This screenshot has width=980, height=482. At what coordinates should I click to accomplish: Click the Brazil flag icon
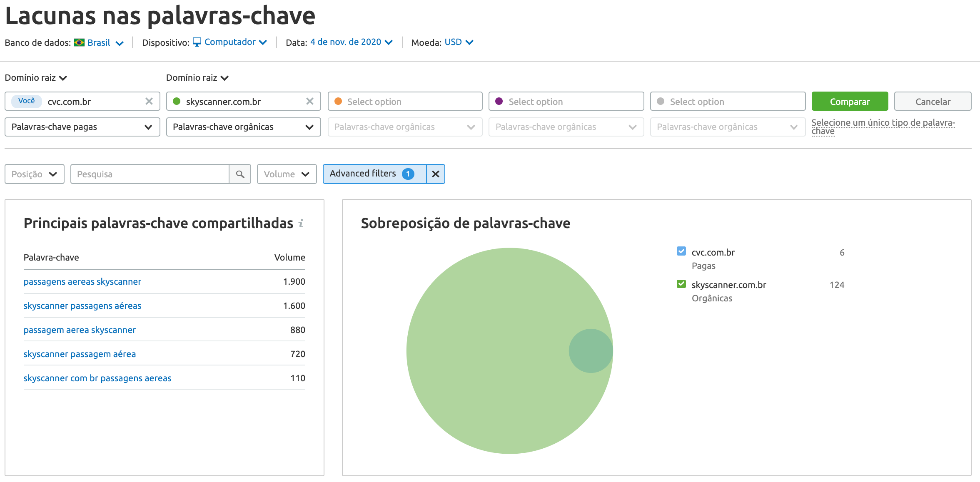click(80, 42)
